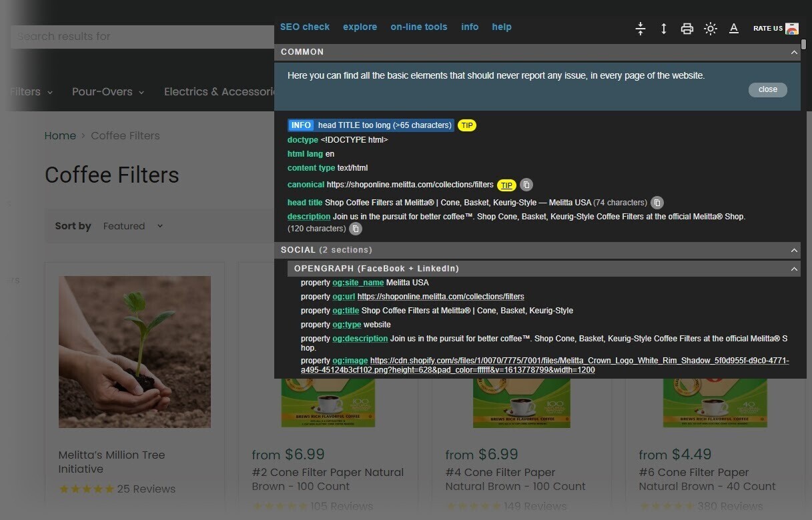The width and height of the screenshot is (812, 520).
Task: Select the expand-all vertical arrow icon
Action: point(663,29)
